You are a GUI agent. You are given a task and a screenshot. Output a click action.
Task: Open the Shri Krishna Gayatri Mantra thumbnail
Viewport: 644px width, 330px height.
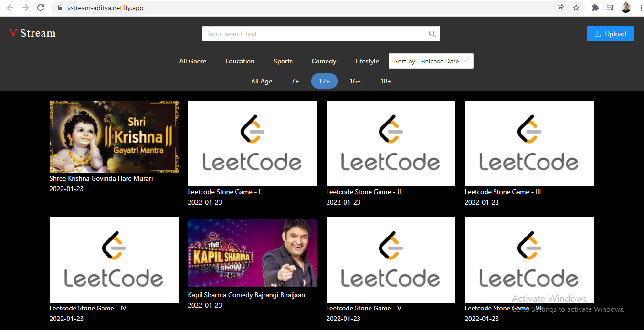(114, 137)
